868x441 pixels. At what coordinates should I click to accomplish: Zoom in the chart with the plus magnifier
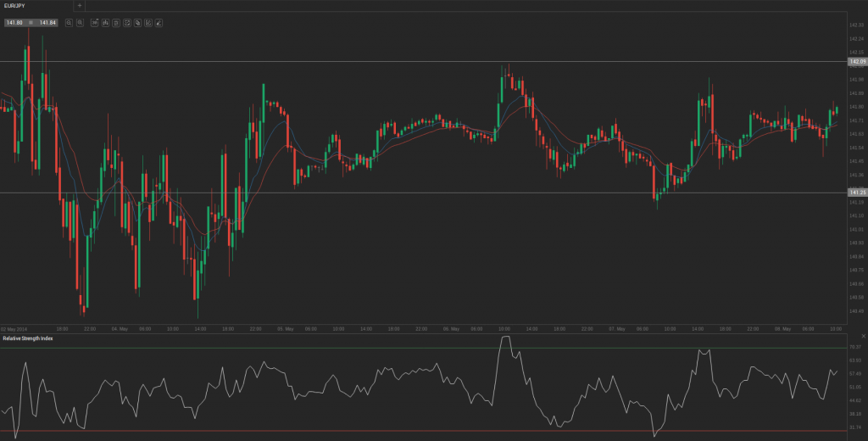click(80, 23)
